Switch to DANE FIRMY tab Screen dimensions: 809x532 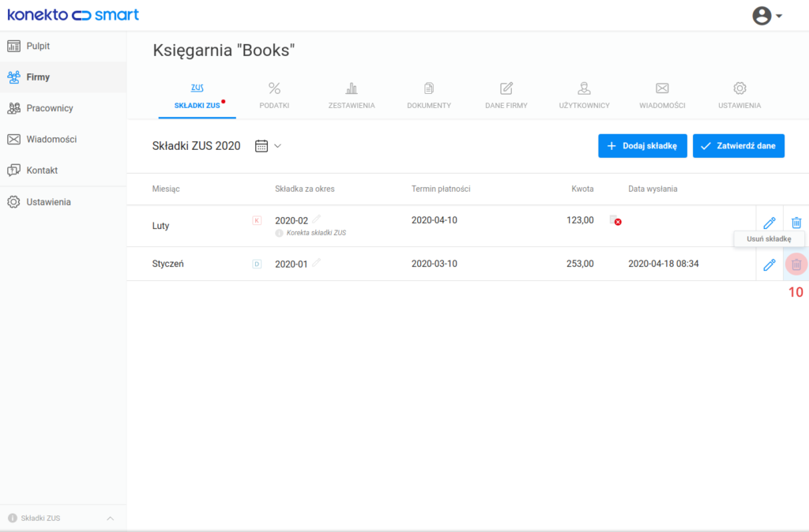[506, 96]
